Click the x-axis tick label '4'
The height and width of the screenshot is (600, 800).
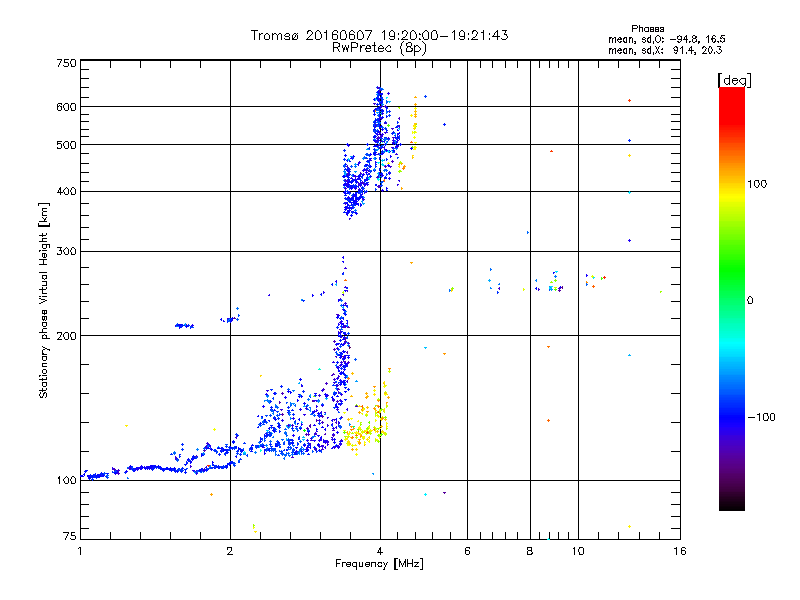(380, 551)
